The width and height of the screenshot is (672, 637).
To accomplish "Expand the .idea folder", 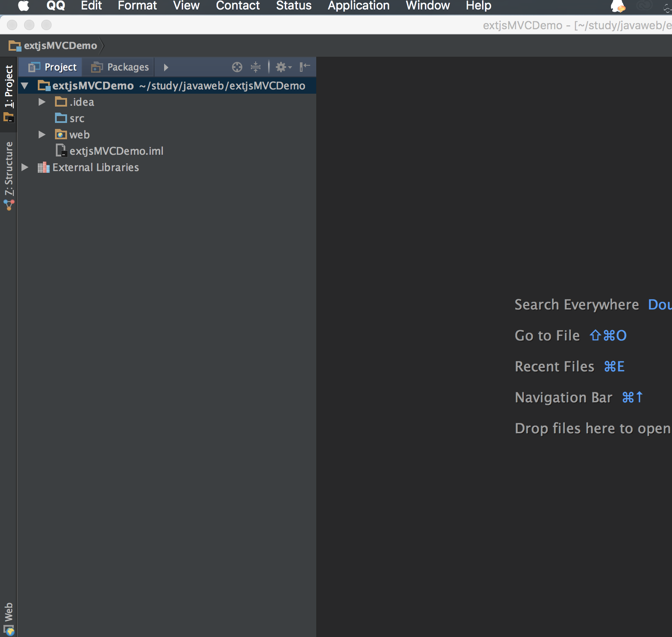I will (x=42, y=102).
